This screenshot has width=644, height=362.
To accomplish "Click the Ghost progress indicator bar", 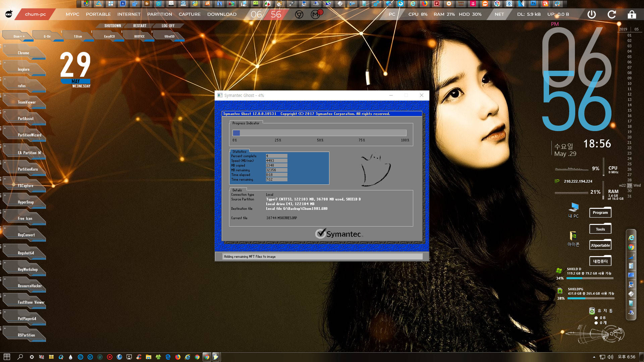I will point(319,133).
